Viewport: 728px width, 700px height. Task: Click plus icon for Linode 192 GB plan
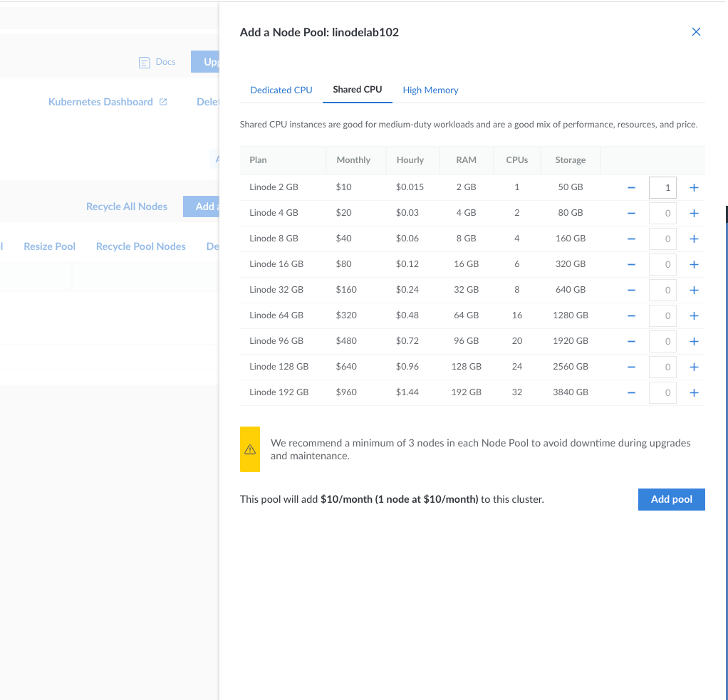point(695,392)
